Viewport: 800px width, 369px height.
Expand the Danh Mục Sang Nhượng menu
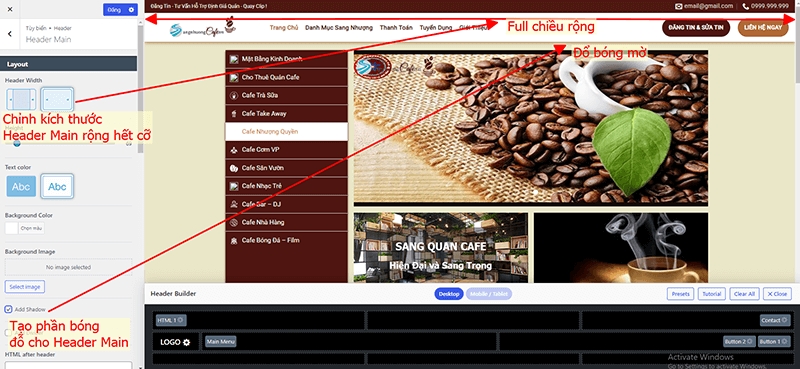click(339, 28)
